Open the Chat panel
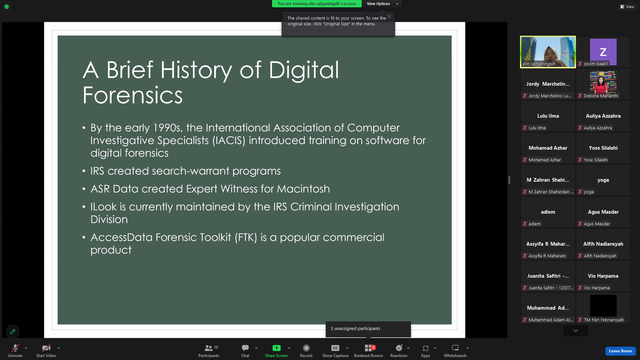 (x=245, y=350)
